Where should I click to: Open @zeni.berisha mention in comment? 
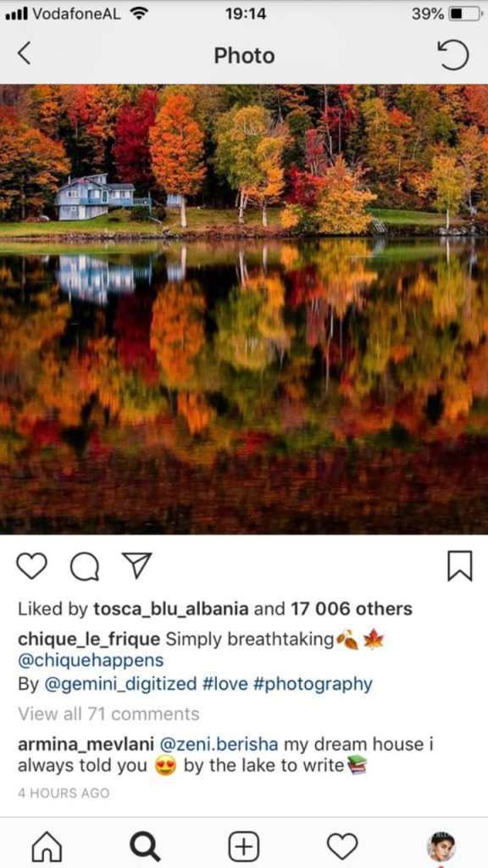[219, 744]
